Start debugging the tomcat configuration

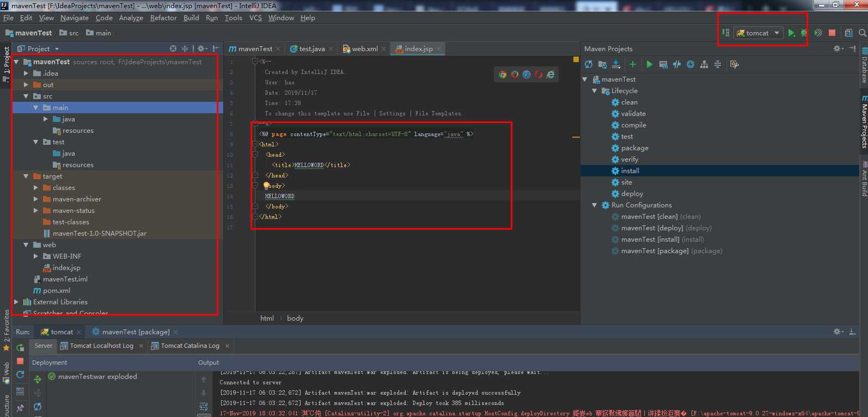(x=804, y=33)
